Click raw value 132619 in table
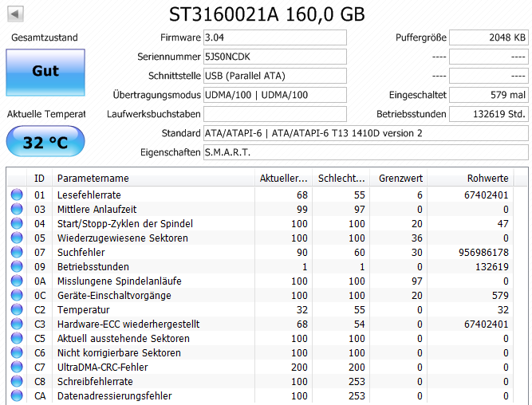The width and height of the screenshot is (532, 405). tap(491, 266)
